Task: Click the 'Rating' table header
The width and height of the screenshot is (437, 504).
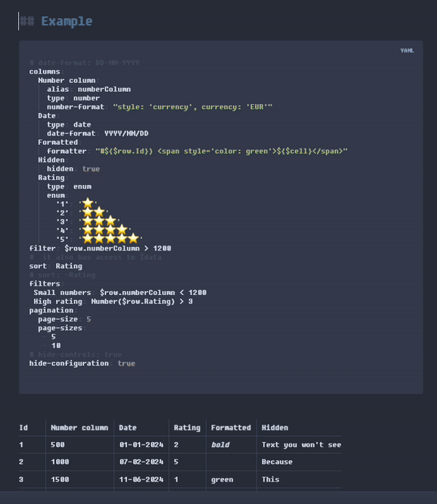Action: pos(187,428)
